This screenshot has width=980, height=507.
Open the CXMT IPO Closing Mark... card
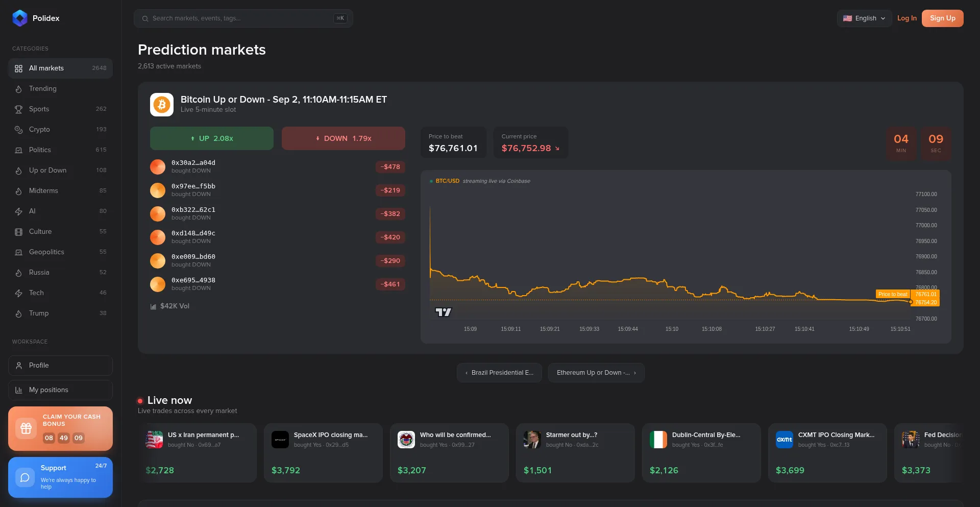point(827,453)
